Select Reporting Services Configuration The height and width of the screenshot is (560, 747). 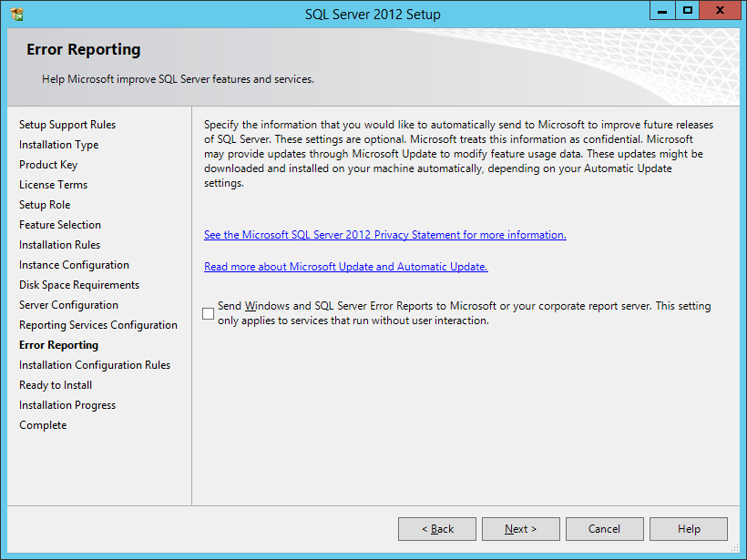(x=97, y=324)
